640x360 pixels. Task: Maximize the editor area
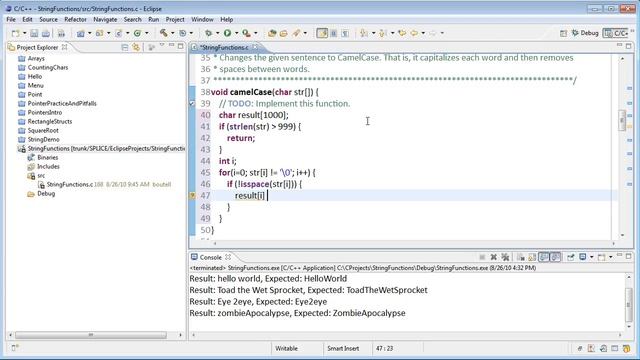click(x=629, y=46)
